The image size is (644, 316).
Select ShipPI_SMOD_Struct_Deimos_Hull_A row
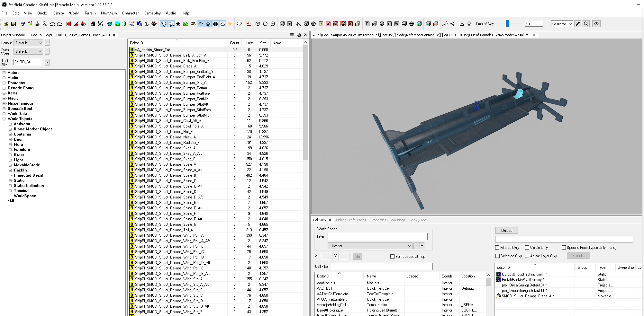215,132
